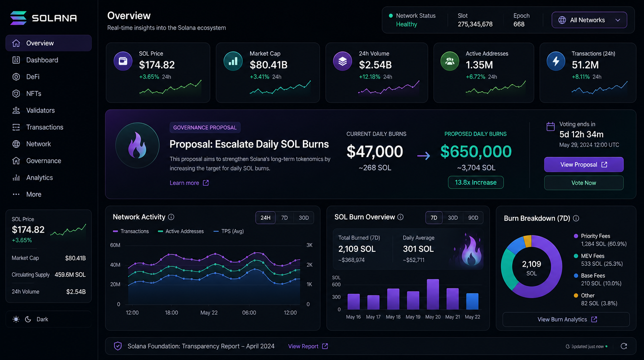Viewport: 644px width, 360px height.
Task: Follow the Learn more link
Action: pos(189,183)
